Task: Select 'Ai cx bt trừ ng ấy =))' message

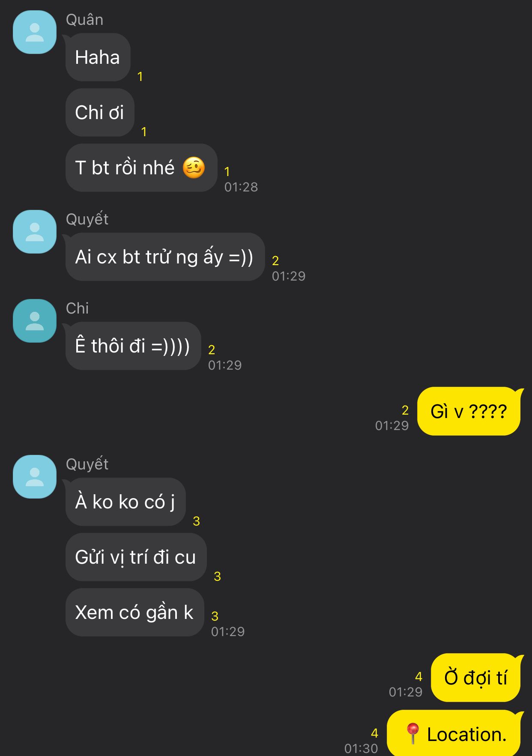Action: 165,257
